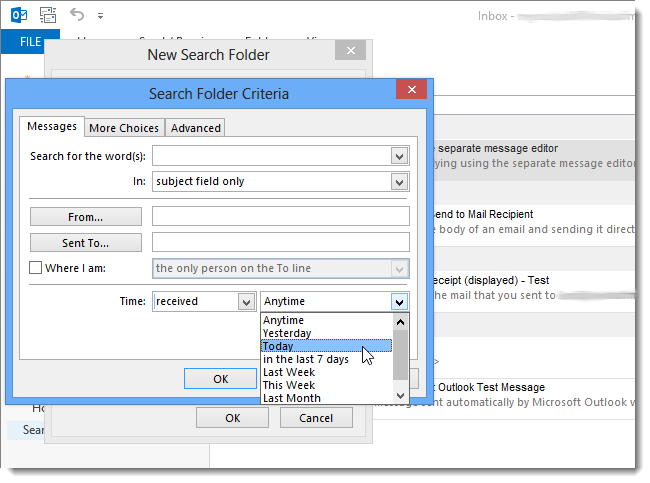The image size is (650, 483).
Task: Close the New Search Folder dialog
Action: [351, 51]
